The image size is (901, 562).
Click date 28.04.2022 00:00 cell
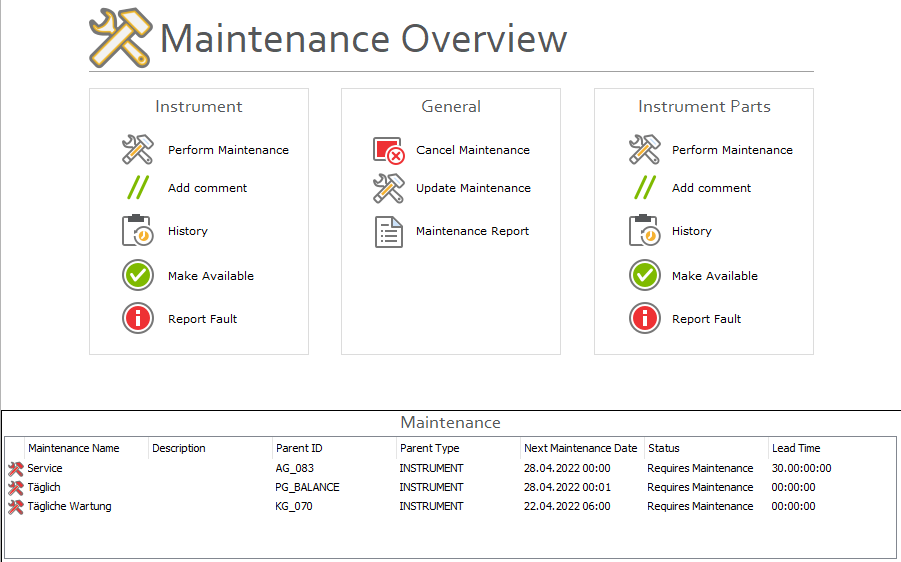pyautogui.click(x=567, y=468)
